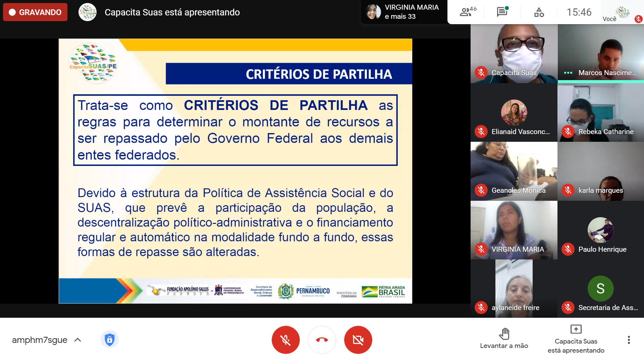Open the chat messages icon
This screenshot has width=644, height=362.
click(x=502, y=12)
